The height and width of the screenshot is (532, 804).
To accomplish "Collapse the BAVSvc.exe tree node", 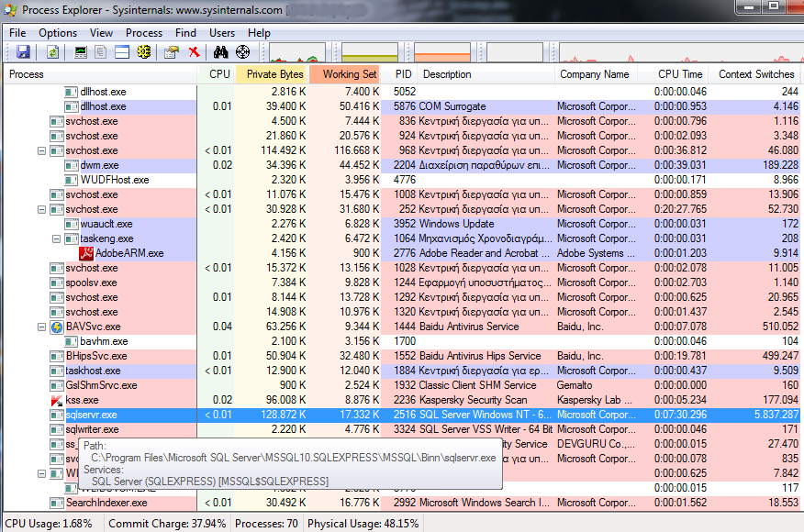I will click(x=42, y=327).
